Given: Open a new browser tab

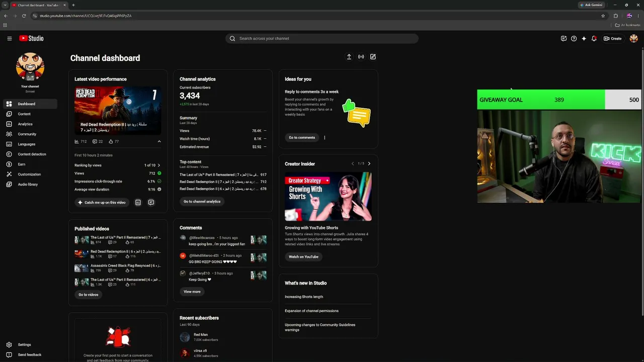Looking at the screenshot, I should pyautogui.click(x=73, y=5).
